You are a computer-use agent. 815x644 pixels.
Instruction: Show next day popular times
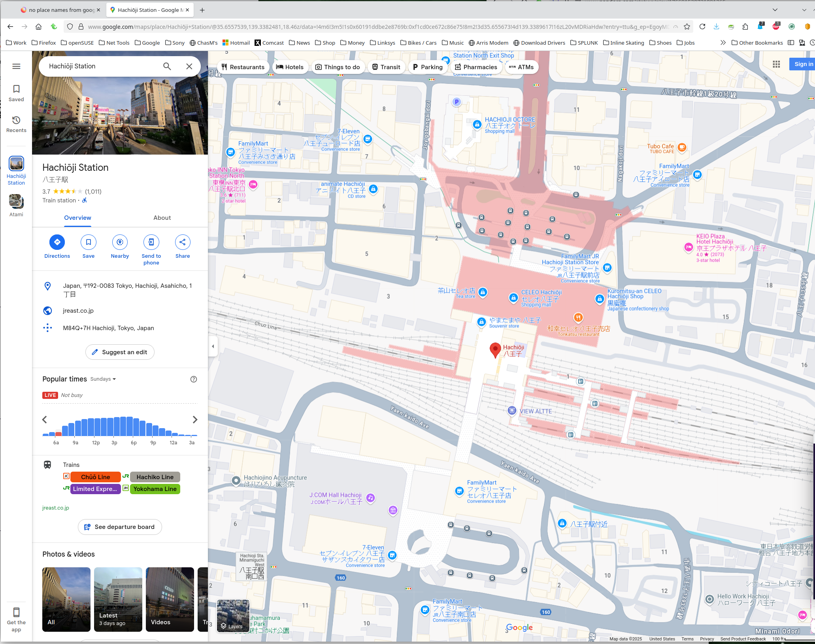click(195, 419)
